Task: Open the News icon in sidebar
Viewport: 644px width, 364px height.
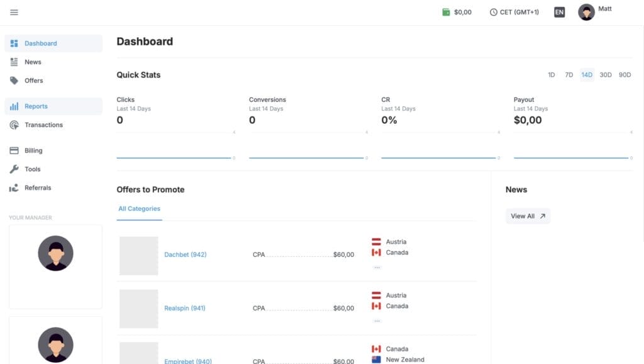Action: click(14, 62)
